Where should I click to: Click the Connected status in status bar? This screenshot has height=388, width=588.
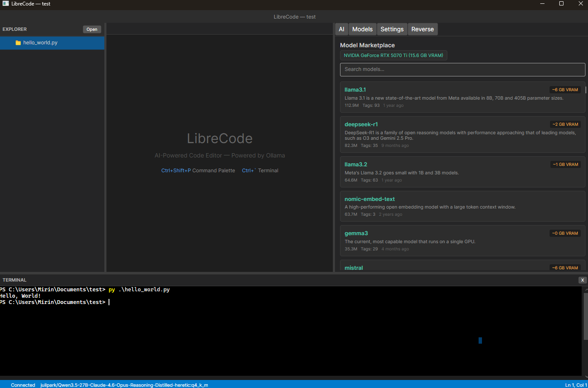coord(23,385)
